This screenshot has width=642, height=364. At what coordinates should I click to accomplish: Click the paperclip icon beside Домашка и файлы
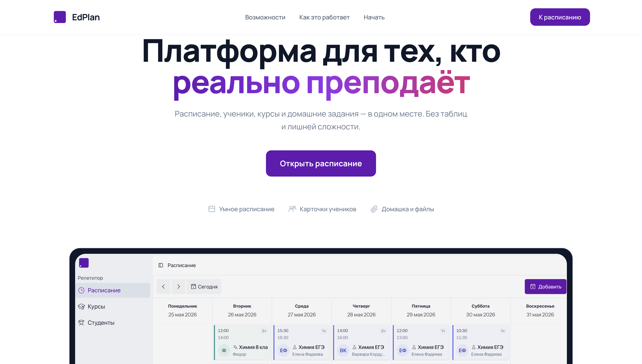tap(374, 209)
